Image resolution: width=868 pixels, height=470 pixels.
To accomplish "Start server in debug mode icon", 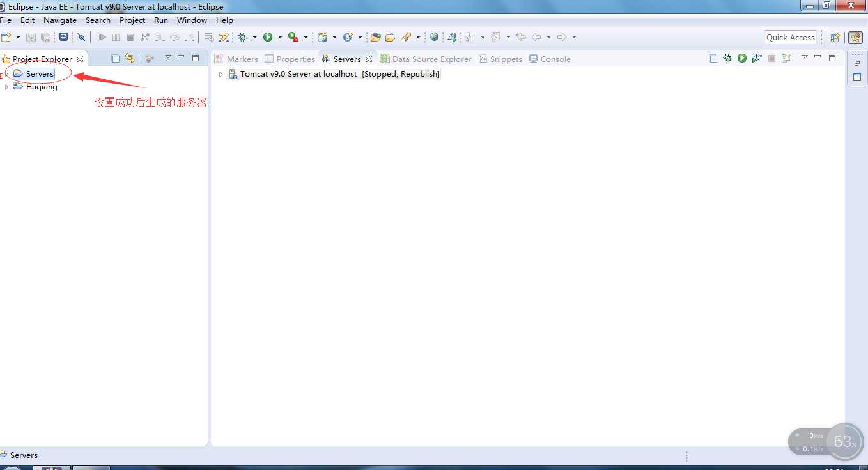I will pyautogui.click(x=727, y=58).
